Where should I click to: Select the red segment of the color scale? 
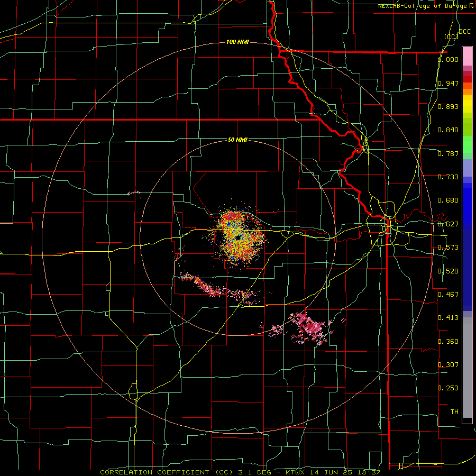coord(467,79)
